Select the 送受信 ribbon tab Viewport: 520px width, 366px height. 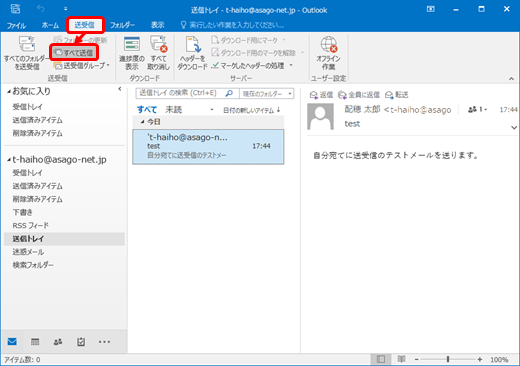(x=84, y=25)
